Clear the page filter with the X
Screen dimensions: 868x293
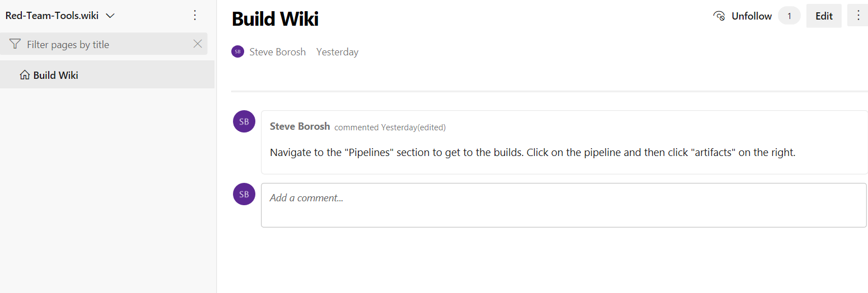pos(198,44)
